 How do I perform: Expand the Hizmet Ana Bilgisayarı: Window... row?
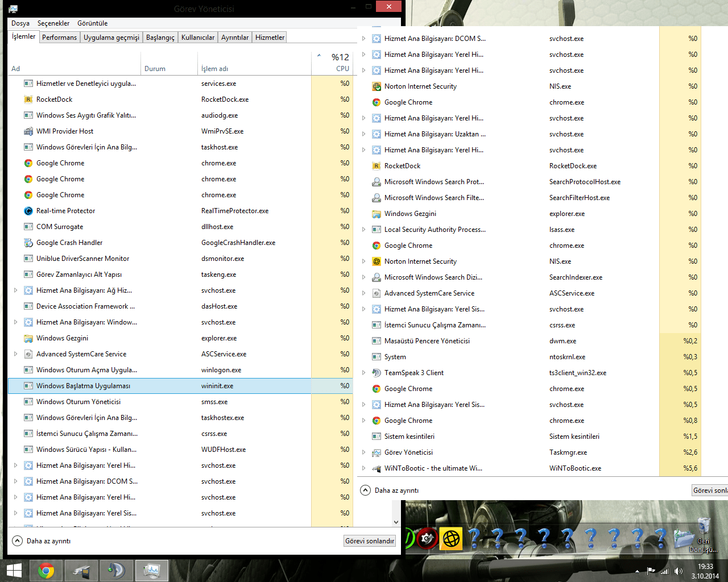pyautogui.click(x=16, y=322)
